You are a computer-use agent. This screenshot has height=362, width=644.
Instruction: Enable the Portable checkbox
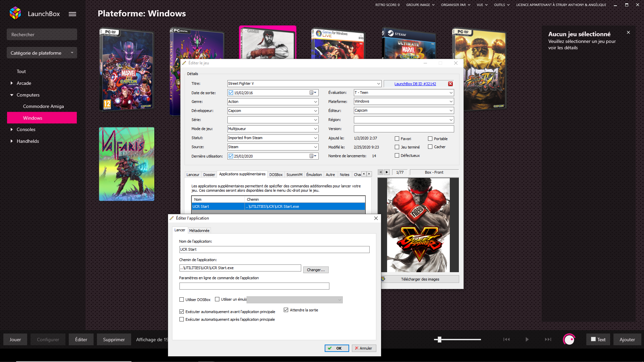pos(430,139)
